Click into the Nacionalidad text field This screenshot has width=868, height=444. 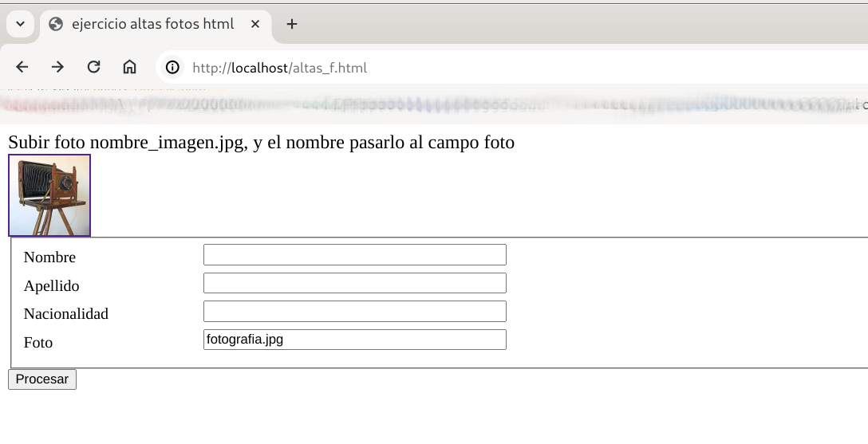(354, 312)
